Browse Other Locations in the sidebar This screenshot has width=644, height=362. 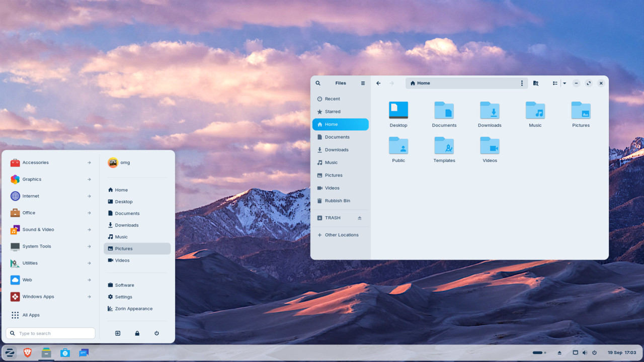pyautogui.click(x=342, y=235)
